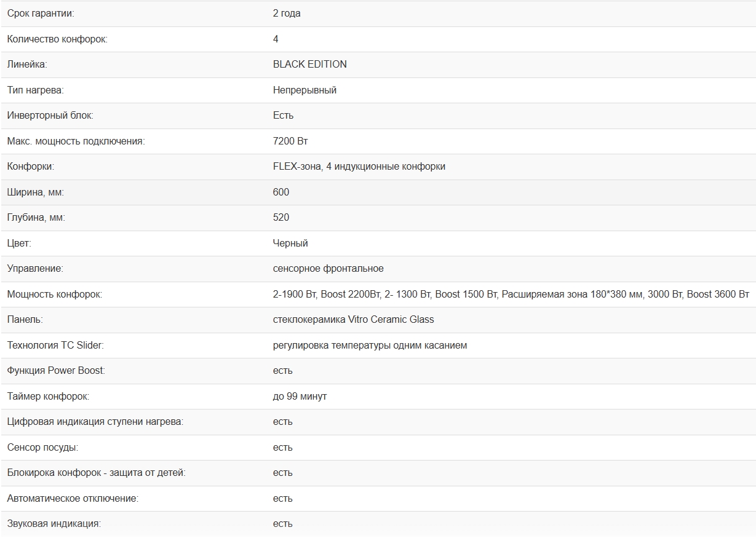Click the 'Сенсор посуды' row label
756x538 pixels.
42,448
